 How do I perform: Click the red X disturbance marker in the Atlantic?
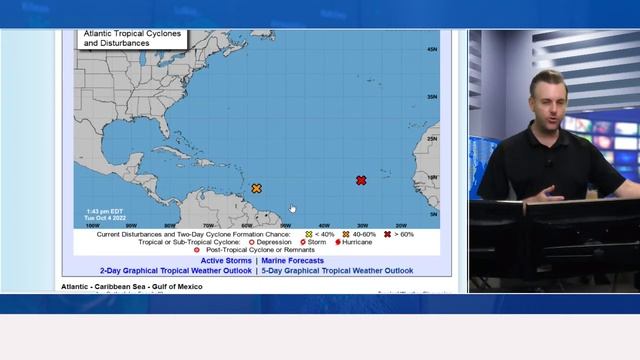coord(361,180)
